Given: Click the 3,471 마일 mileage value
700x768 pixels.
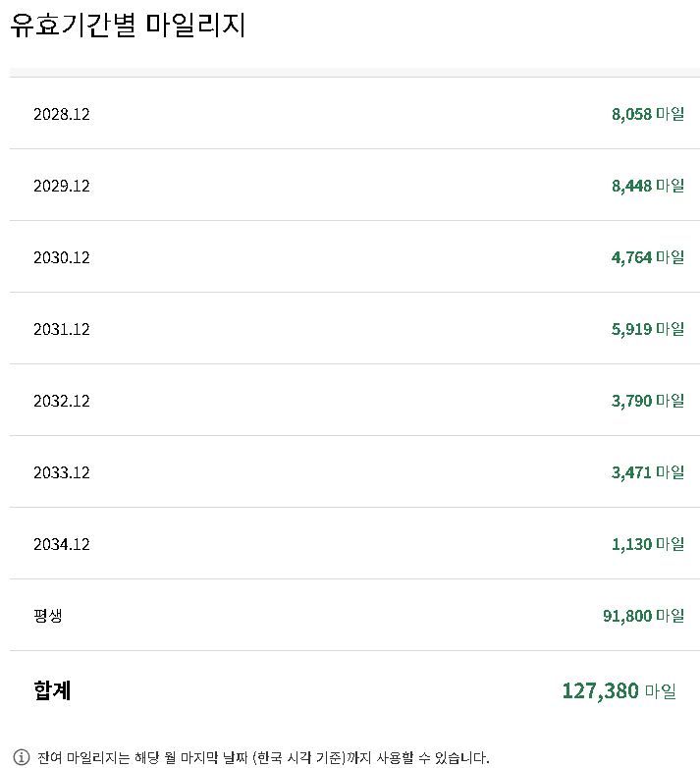Looking at the screenshot, I should click(x=647, y=472).
